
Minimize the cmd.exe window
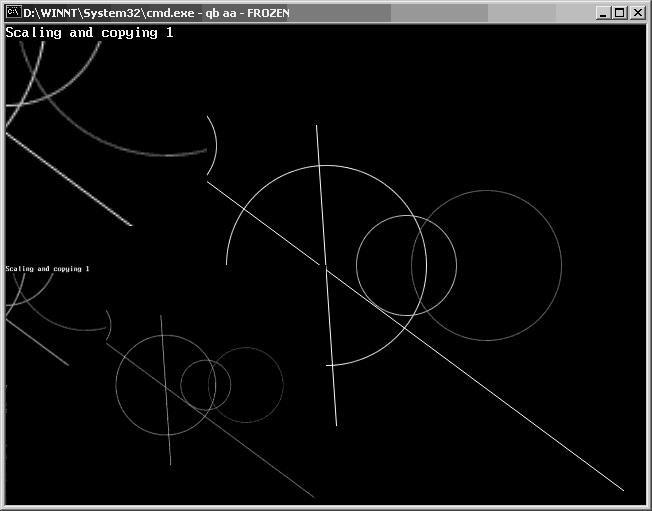pos(604,12)
